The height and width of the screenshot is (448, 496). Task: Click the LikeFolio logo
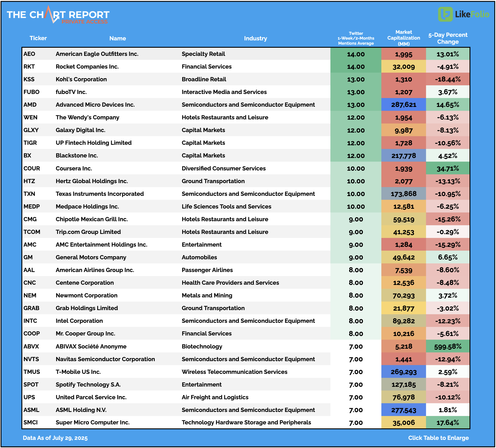click(463, 14)
